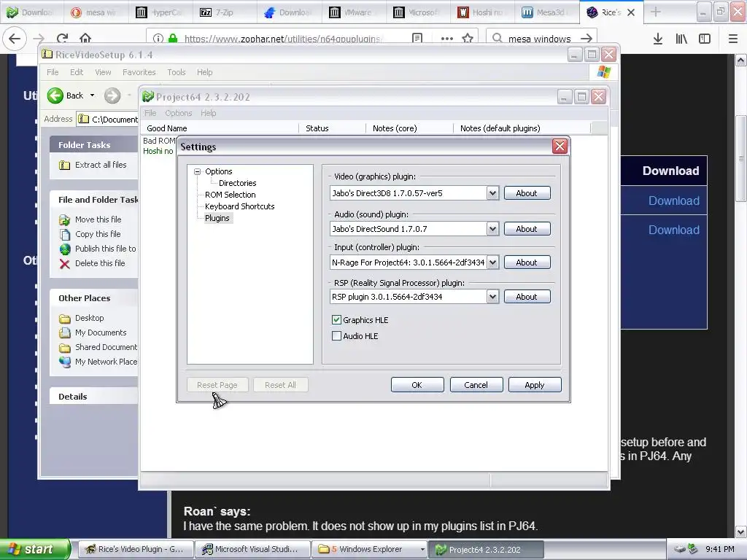This screenshot has width=747, height=560.
Task: Click the Firefox back arrow button
Action: click(x=15, y=39)
